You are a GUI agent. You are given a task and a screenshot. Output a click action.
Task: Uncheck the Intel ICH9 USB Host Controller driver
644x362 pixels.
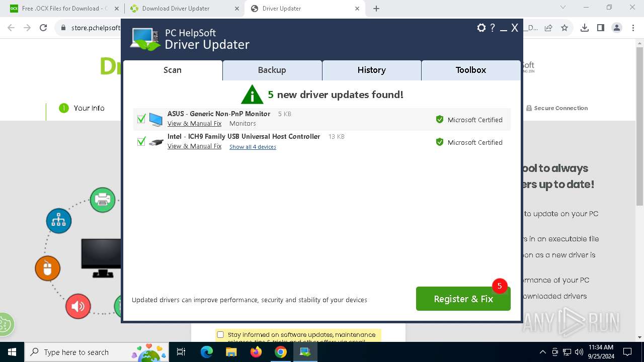[141, 142]
